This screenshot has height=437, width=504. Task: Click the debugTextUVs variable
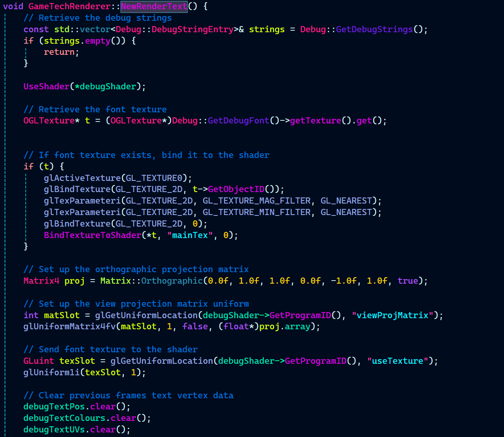click(x=54, y=430)
